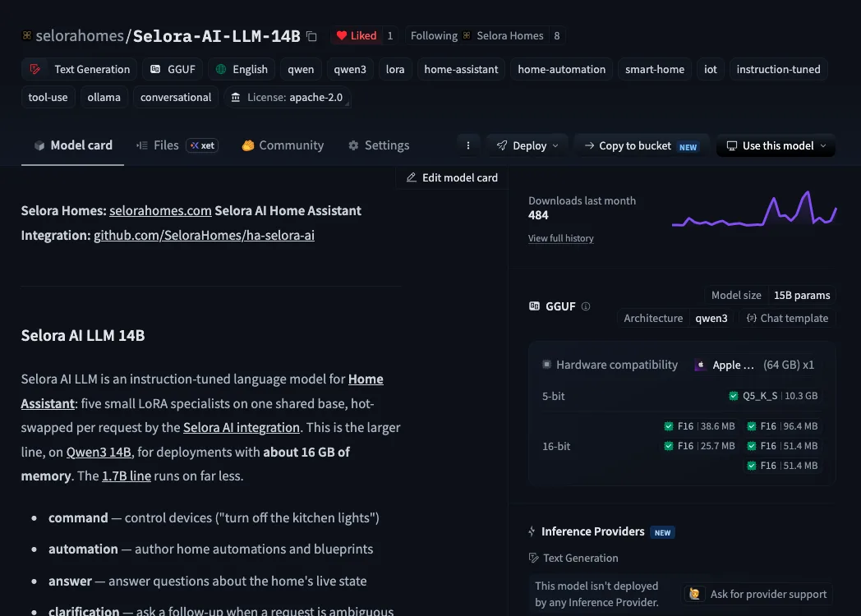The width and height of the screenshot is (861, 616).
Task: Open View full history link
Action: [560, 238]
